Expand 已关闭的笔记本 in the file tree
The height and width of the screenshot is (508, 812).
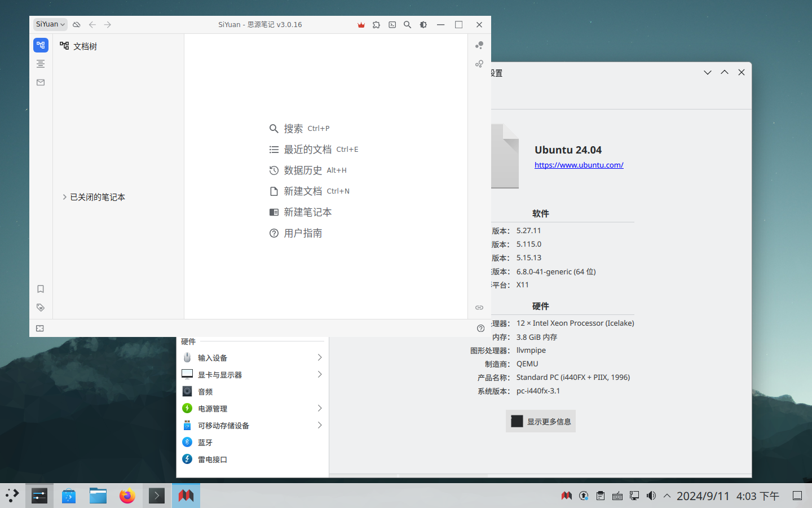pos(64,197)
